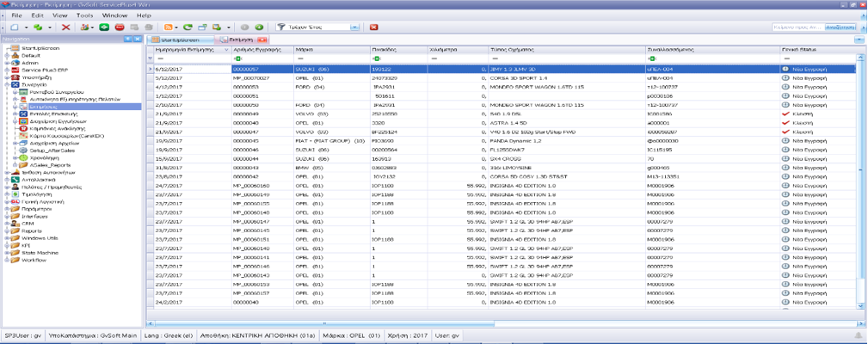Screen dimensions: 868x344
Task: Open the Tools menu
Action: (83, 15)
